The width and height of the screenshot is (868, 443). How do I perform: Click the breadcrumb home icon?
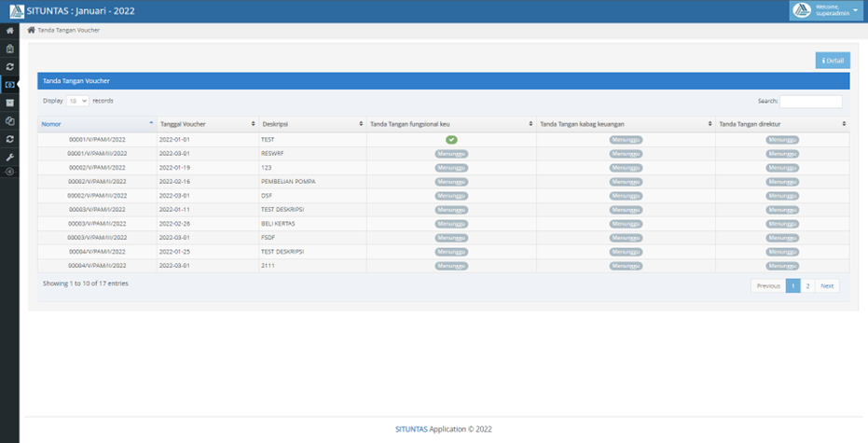click(31, 30)
